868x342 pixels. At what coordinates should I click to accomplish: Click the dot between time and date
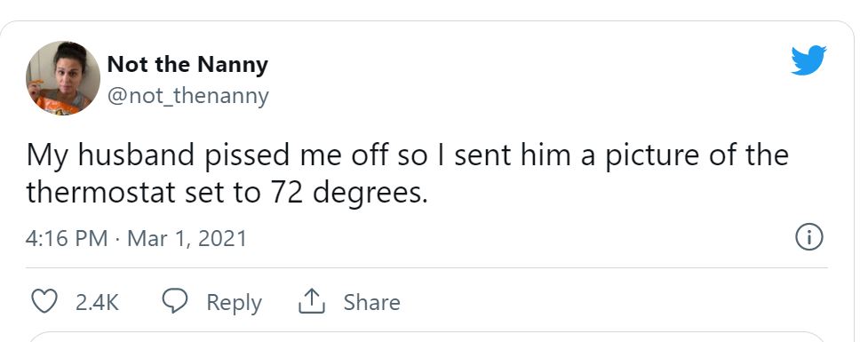[x=117, y=239]
